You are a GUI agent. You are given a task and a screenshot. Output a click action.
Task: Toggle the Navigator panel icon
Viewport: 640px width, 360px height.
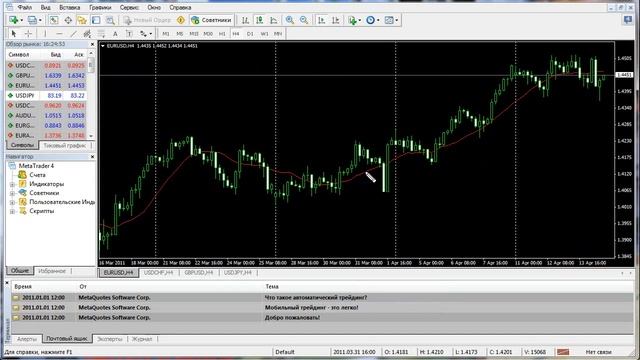coord(82,20)
